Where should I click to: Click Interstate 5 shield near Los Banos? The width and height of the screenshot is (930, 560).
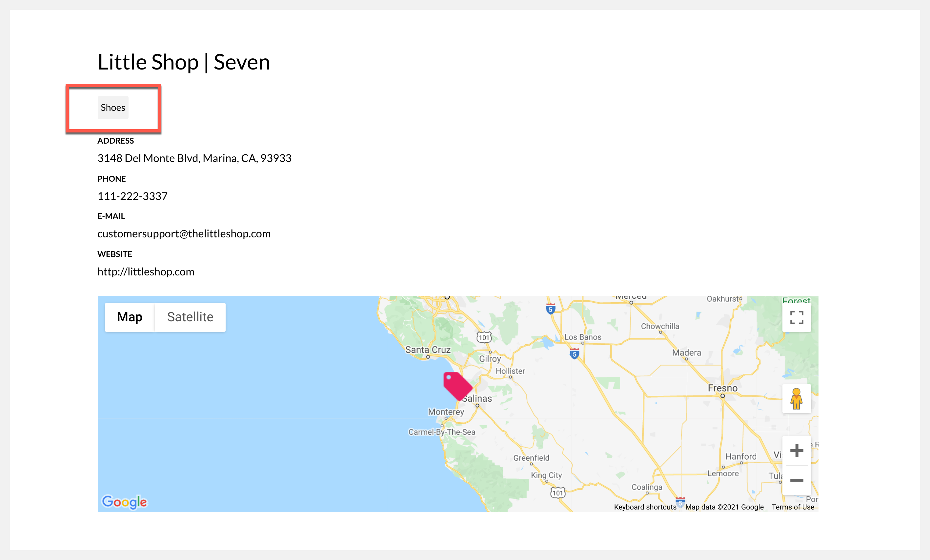575,354
